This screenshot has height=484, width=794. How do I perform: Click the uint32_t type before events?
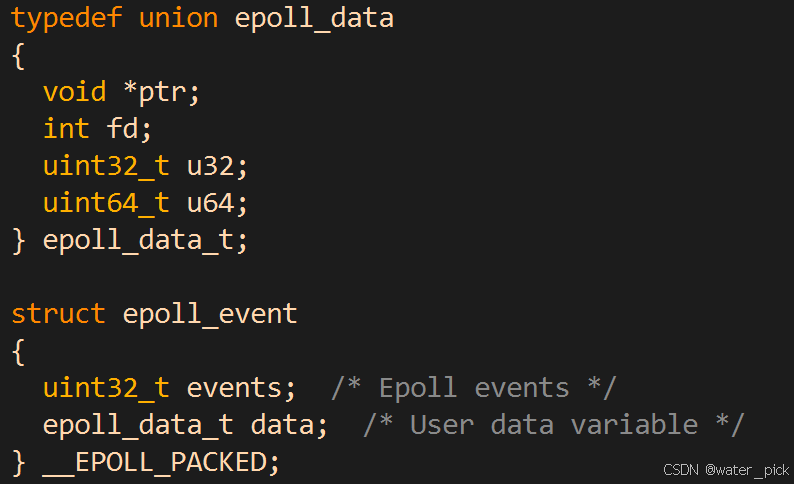107,387
